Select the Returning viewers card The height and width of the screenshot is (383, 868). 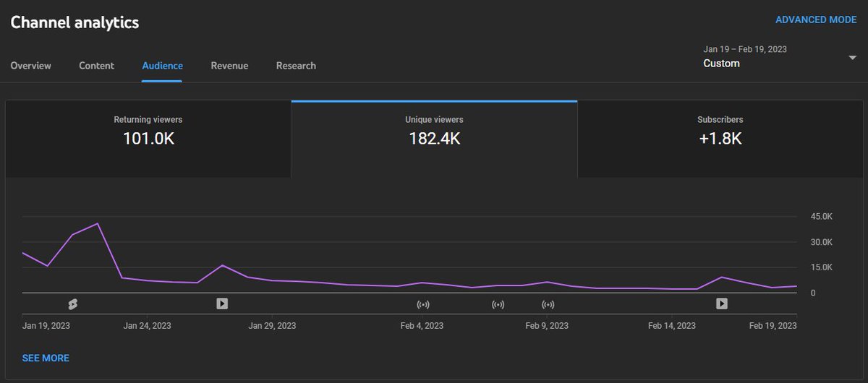(x=148, y=139)
